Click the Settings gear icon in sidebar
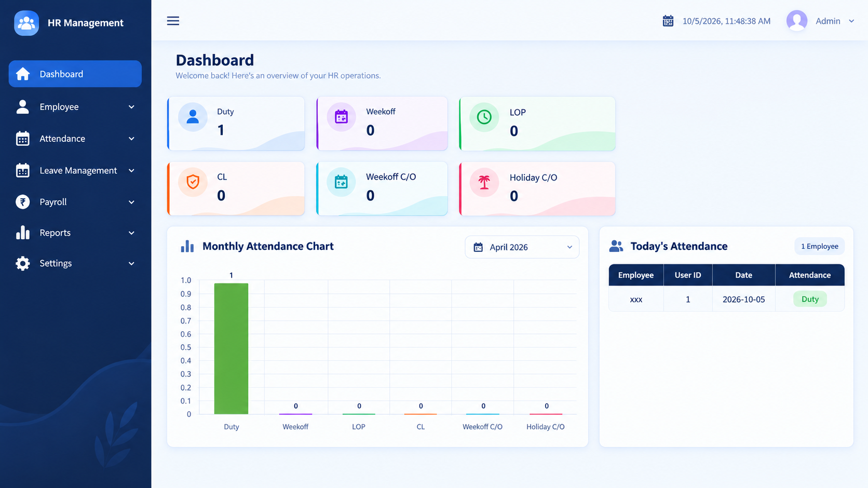Viewport: 868px width, 488px height. (x=22, y=263)
